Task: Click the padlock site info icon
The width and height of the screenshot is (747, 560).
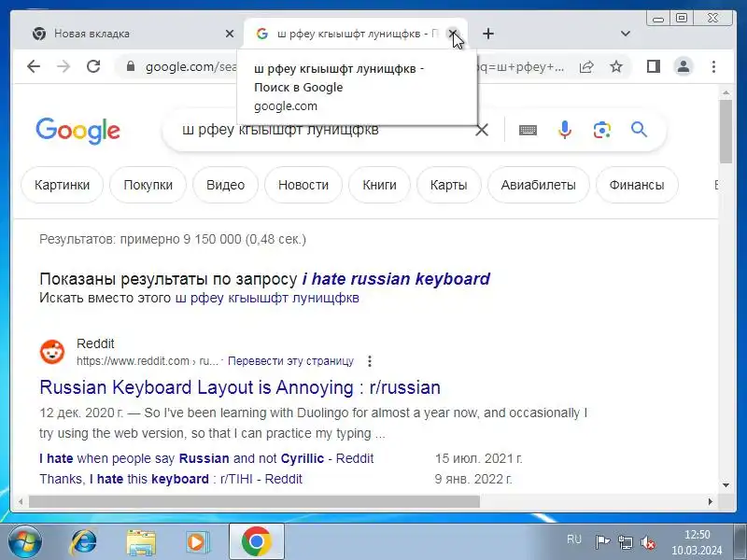Action: [131, 66]
